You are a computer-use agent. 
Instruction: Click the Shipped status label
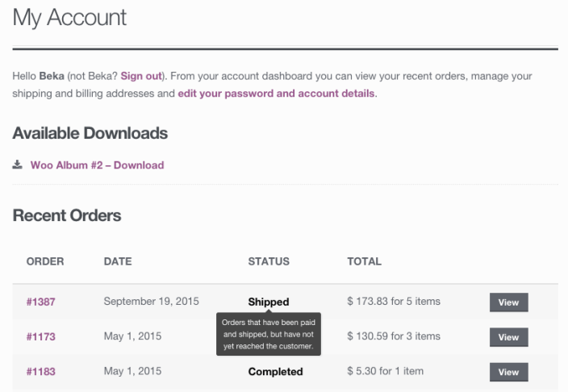pos(269,302)
